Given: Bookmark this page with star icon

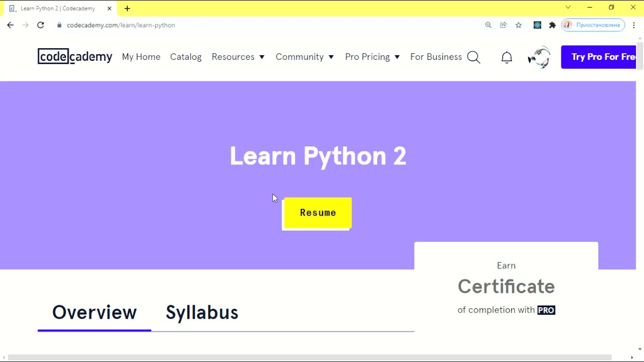Looking at the screenshot, I should tap(519, 25).
